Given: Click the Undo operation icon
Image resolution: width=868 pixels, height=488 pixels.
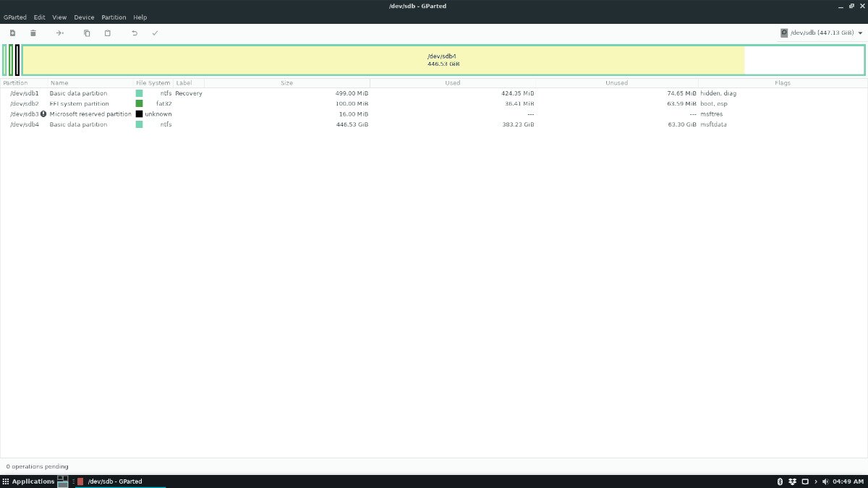Looking at the screenshot, I should tap(135, 33).
